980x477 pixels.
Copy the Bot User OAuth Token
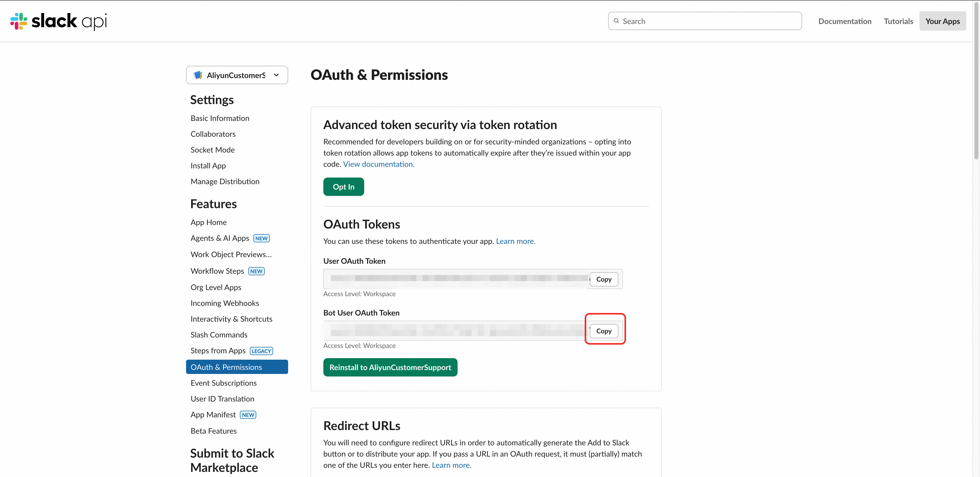603,331
